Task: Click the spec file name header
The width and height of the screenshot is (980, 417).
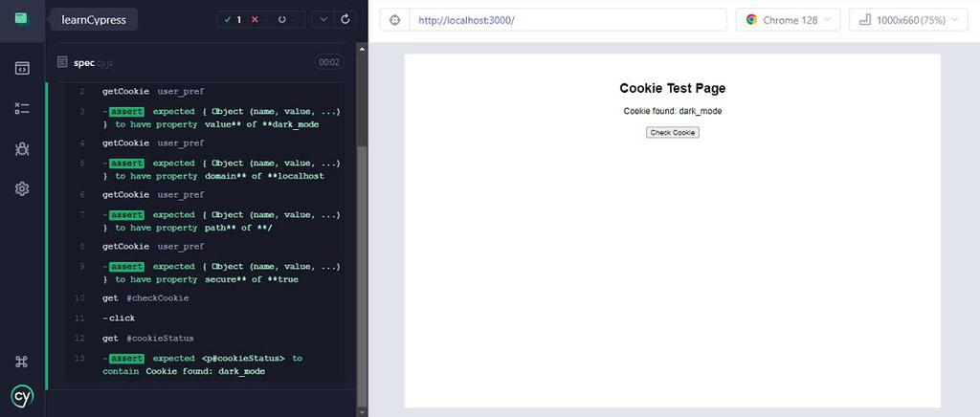Action: point(93,62)
